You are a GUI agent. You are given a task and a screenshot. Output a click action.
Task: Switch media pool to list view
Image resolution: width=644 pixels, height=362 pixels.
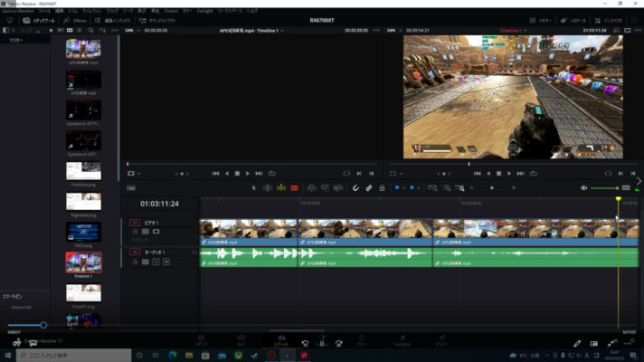point(80,31)
